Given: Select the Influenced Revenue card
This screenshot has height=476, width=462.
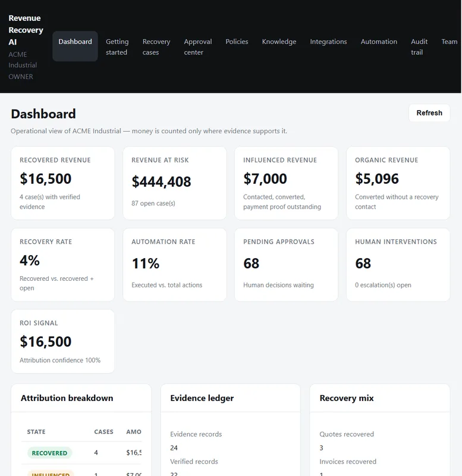Looking at the screenshot, I should 287,183.
